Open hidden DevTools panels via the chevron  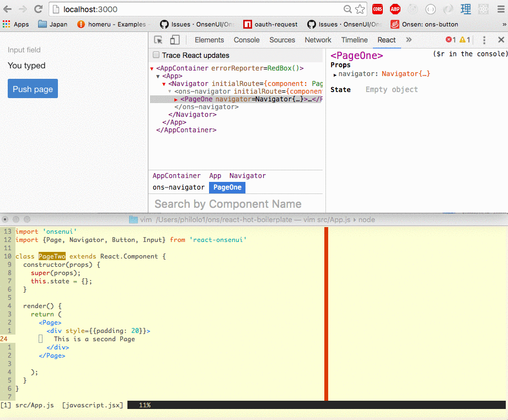[x=408, y=40]
